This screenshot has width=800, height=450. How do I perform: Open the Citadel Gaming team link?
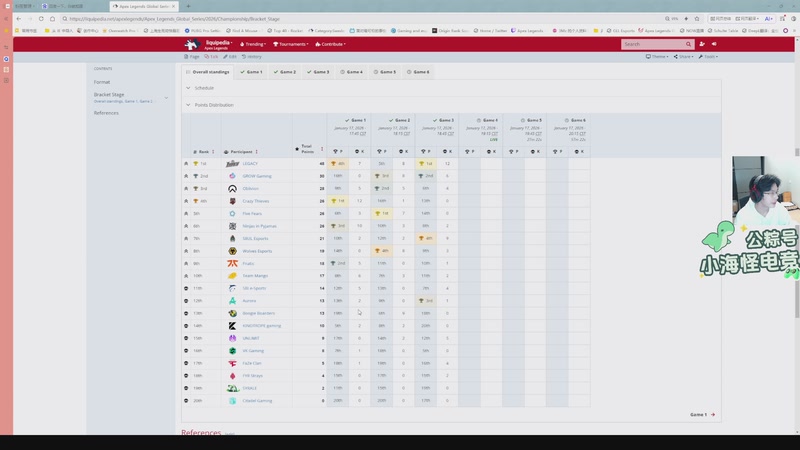coord(257,401)
